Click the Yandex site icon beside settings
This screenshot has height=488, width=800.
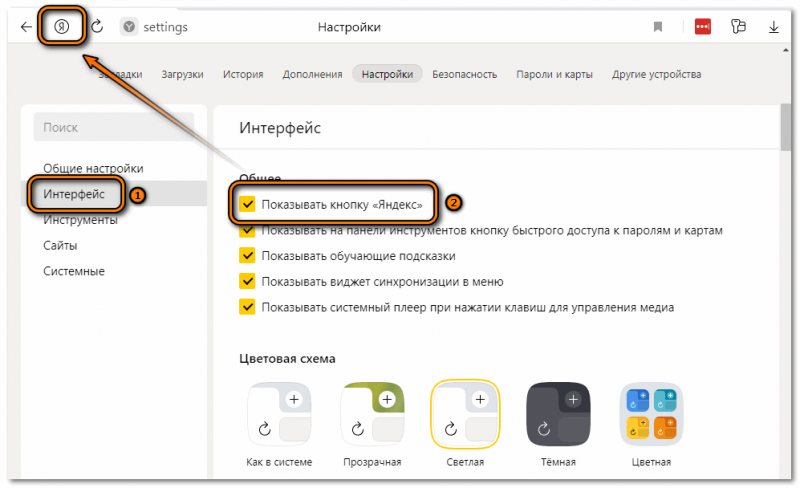[x=129, y=27]
